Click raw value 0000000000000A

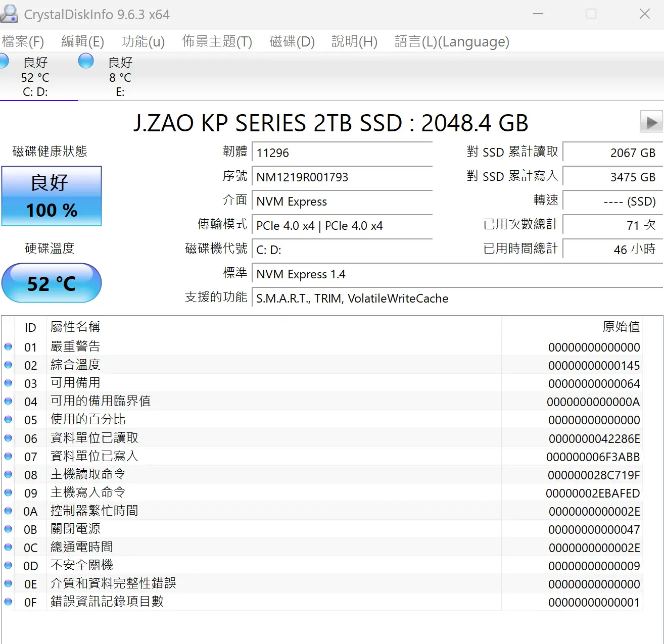coord(593,402)
